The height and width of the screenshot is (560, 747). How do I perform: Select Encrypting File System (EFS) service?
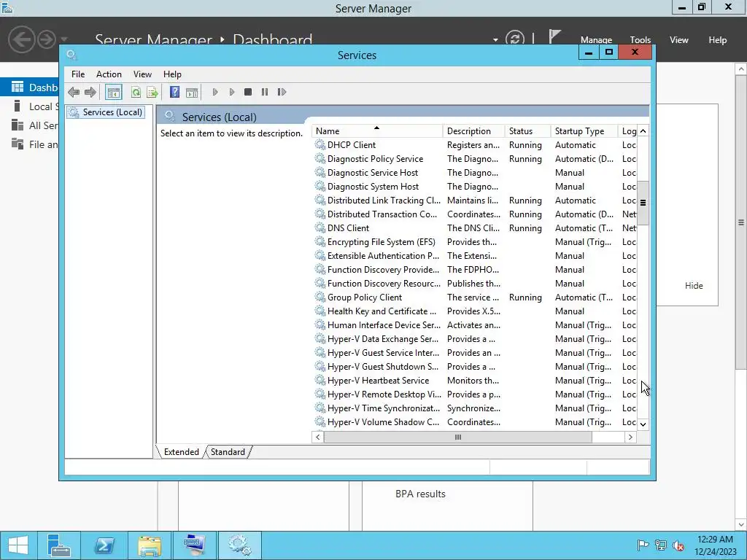(474, 242)
